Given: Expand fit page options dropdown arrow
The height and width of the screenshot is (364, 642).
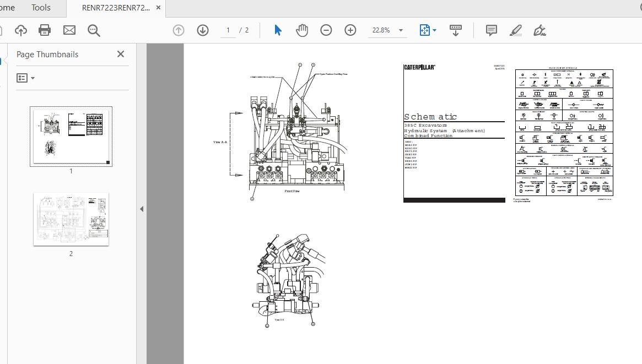Looking at the screenshot, I should pyautogui.click(x=434, y=30).
